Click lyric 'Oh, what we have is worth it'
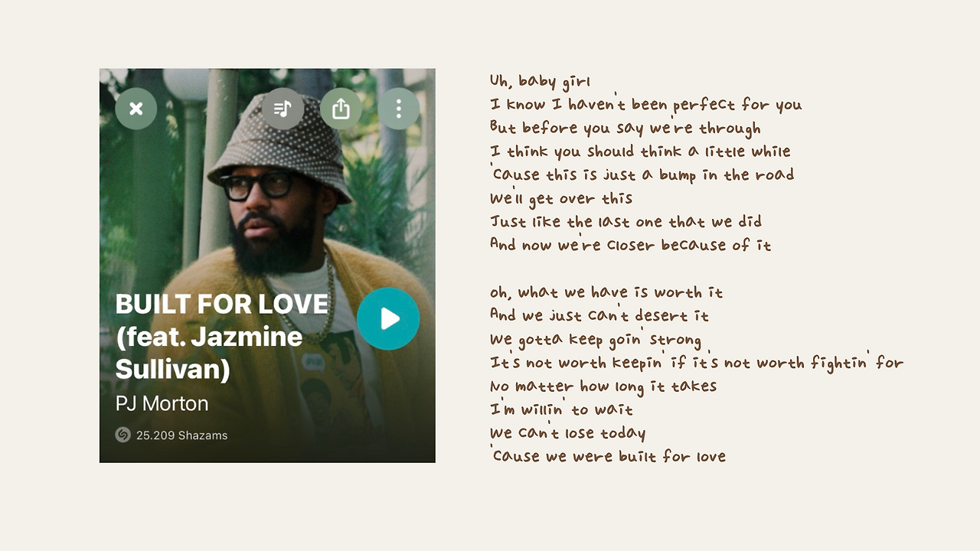This screenshot has width=980, height=551. pyautogui.click(x=606, y=292)
